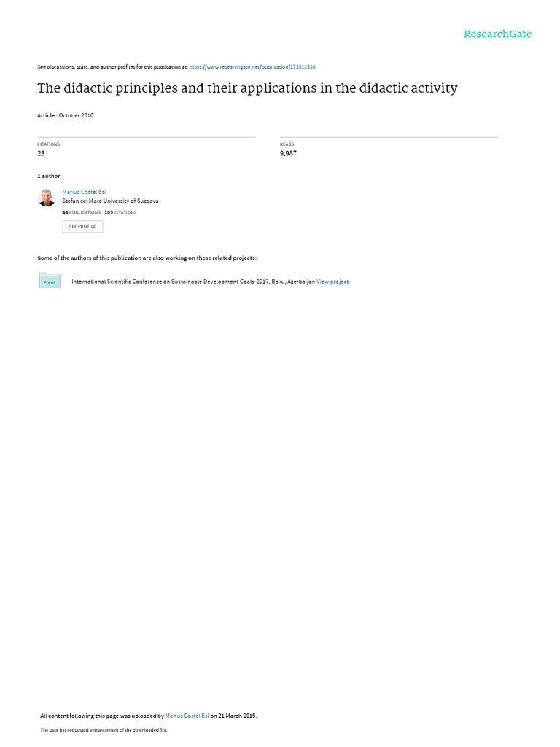Click Stefan cel Mare University of Suceava affiliation
The height and width of the screenshot is (747, 560).
(x=111, y=201)
